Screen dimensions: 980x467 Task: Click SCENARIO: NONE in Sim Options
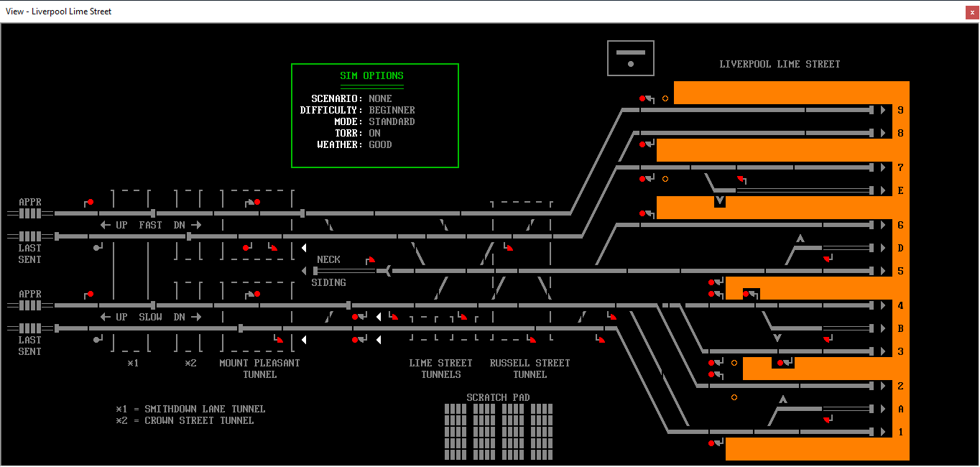pyautogui.click(x=351, y=98)
